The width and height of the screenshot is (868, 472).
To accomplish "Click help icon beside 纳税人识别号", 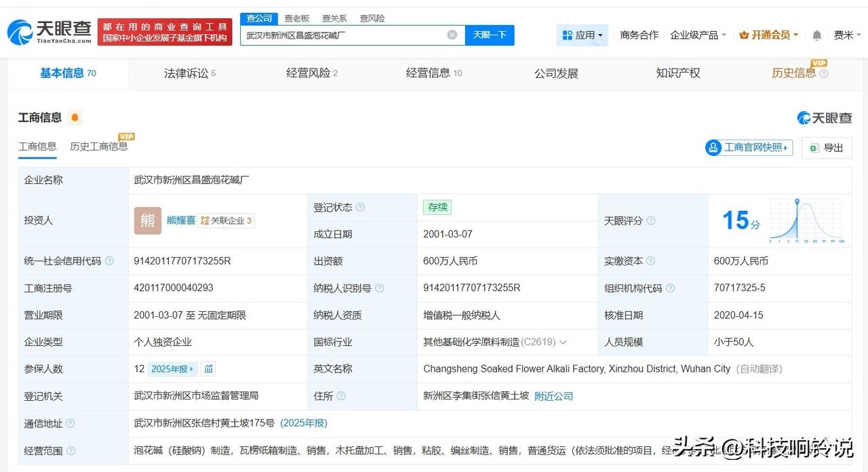I will click(380, 288).
